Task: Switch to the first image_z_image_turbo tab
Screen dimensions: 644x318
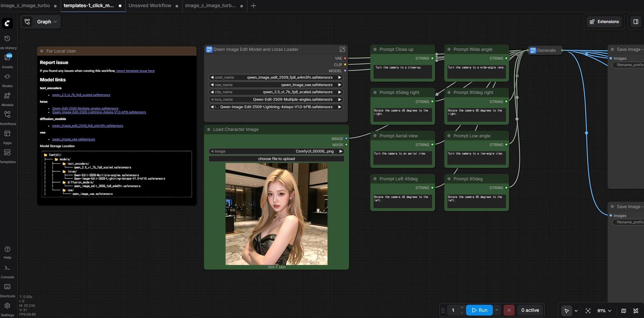Action: (25, 6)
